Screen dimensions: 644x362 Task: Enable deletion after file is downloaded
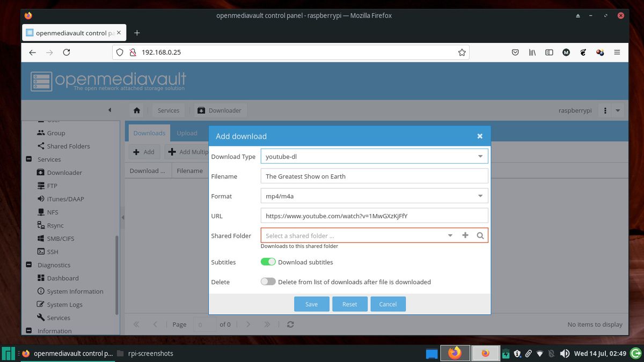tap(268, 281)
